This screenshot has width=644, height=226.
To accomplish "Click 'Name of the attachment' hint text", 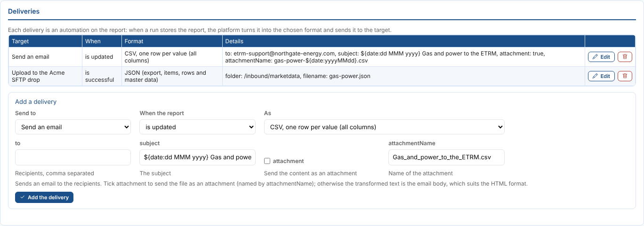I will [420, 173].
